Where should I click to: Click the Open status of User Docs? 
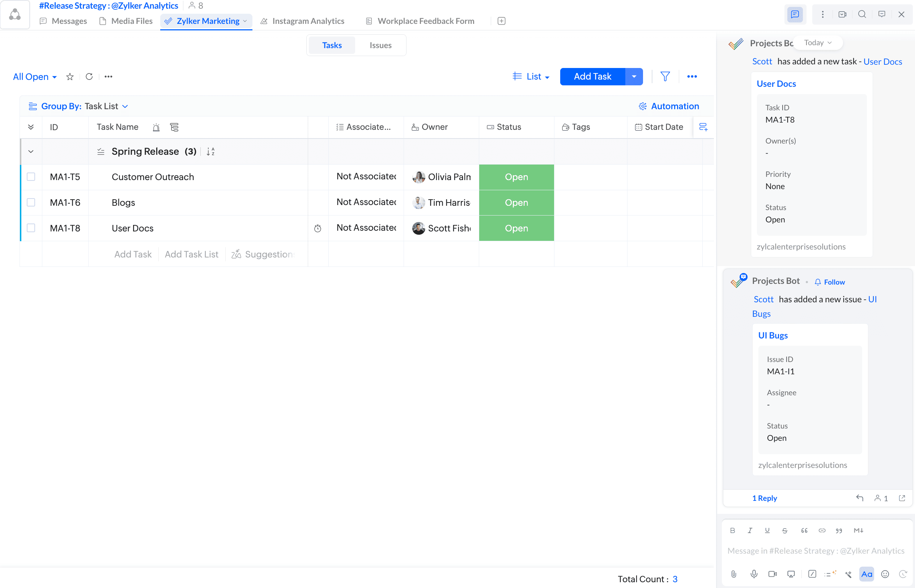tap(516, 228)
